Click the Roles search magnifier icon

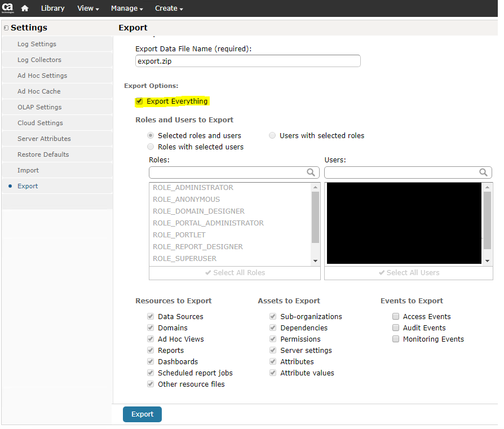[x=311, y=173]
